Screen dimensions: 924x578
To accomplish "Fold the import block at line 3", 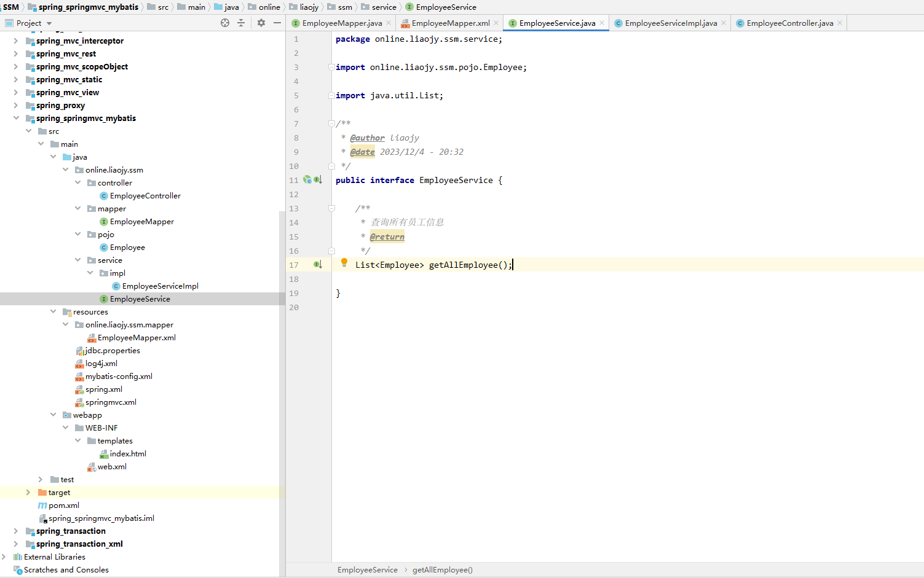I will point(331,67).
